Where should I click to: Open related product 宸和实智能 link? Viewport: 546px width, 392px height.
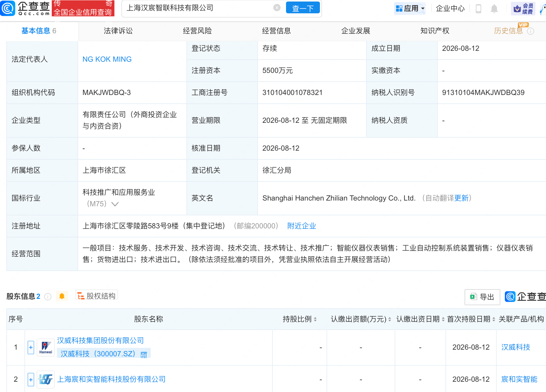(x=519, y=379)
